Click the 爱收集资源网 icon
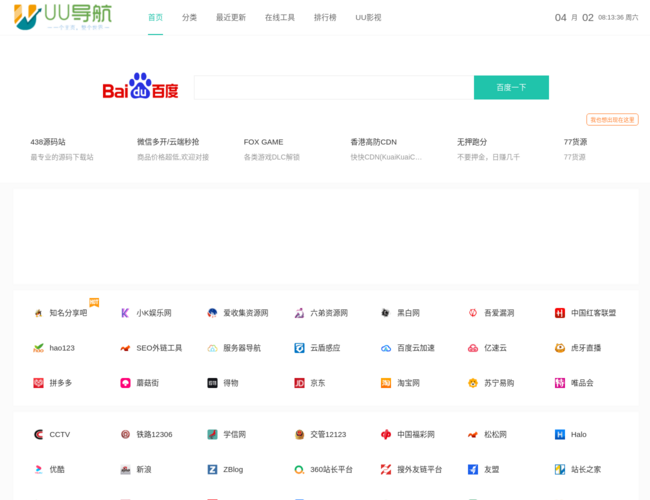Image resolution: width=650 pixels, height=500 pixels. 212,313
